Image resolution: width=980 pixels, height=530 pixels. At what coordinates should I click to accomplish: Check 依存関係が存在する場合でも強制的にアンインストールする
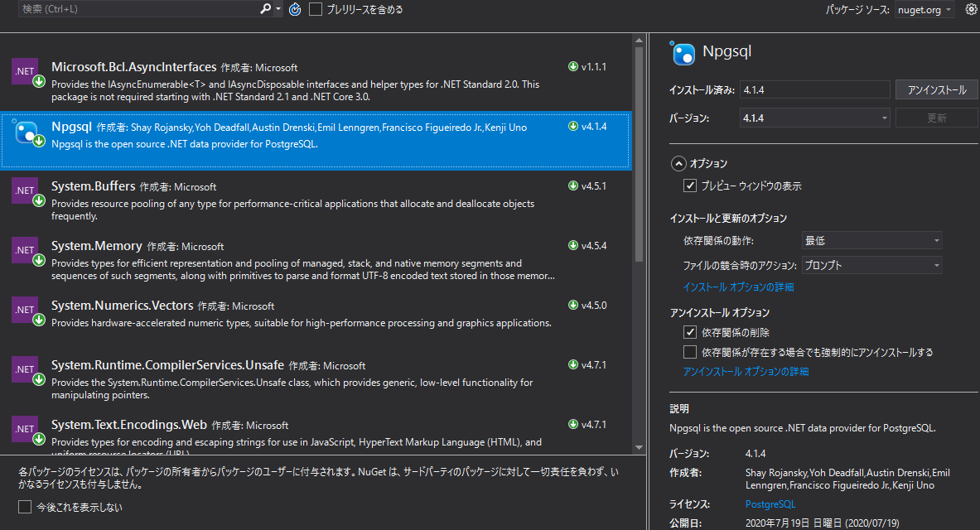(689, 351)
